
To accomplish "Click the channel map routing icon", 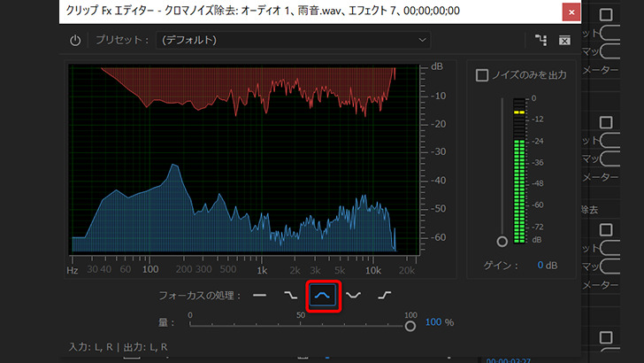I will pyautogui.click(x=540, y=41).
